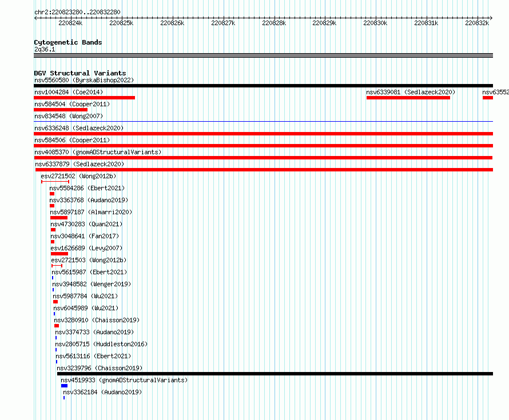Open the nsv5897187 (Almarri2020) label
Screen dimensions: 509x420
pos(91,212)
